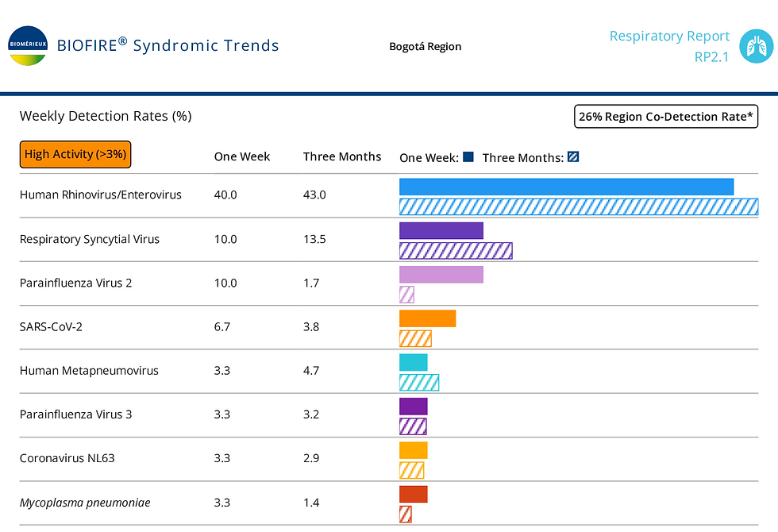
Task: Click the One Week column header
Action: [x=242, y=156]
